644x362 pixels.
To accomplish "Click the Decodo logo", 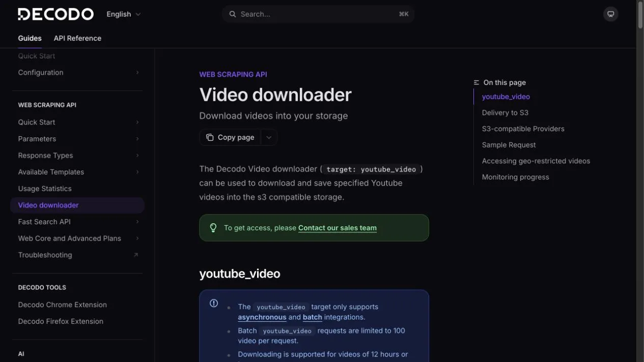I will [56, 14].
